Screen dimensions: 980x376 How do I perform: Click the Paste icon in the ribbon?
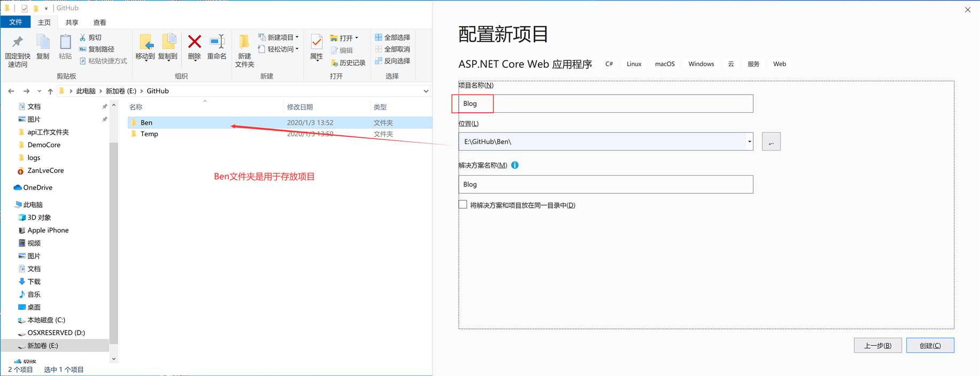[x=65, y=42]
